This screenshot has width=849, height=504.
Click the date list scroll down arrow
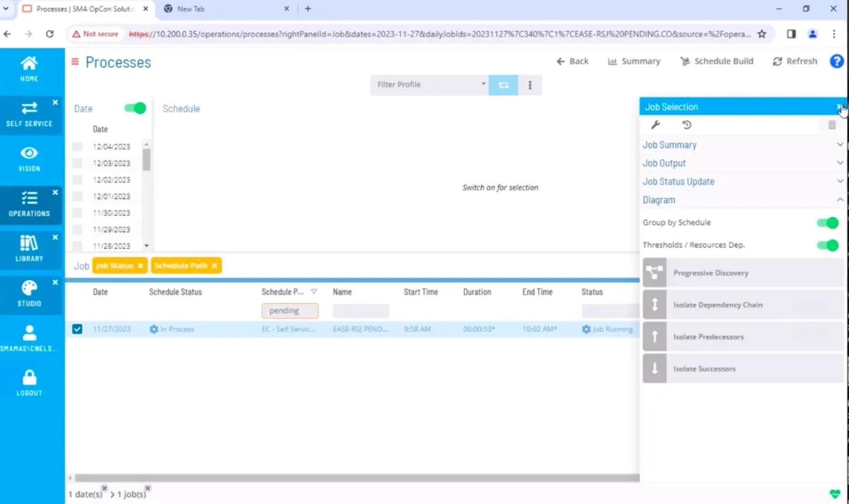[146, 245]
